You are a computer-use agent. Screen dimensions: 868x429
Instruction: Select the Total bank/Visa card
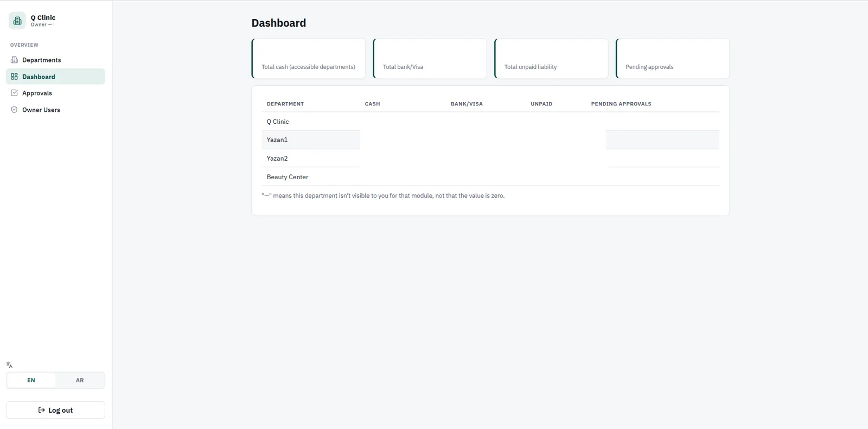tap(430, 59)
